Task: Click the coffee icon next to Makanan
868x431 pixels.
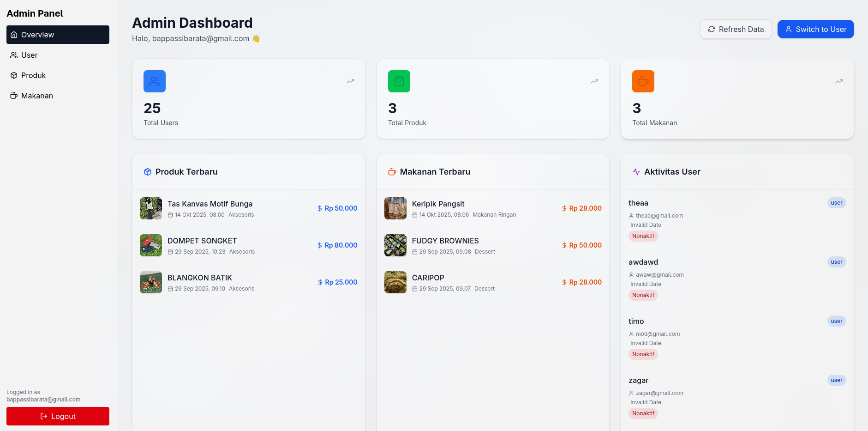Action: pyautogui.click(x=14, y=96)
